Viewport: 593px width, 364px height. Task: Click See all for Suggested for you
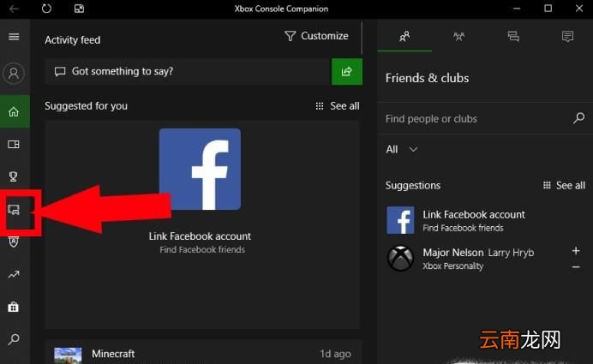click(338, 106)
